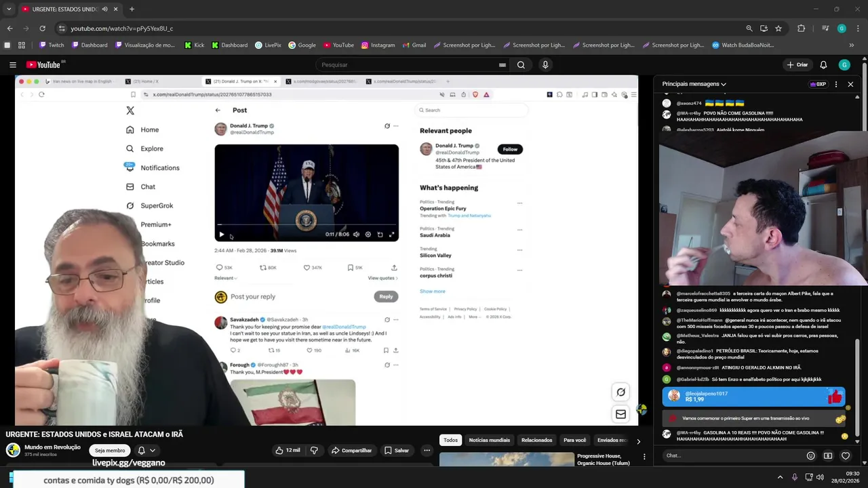View site information icon in address bar
Screen dimensions: 868x488
[x=62, y=28]
